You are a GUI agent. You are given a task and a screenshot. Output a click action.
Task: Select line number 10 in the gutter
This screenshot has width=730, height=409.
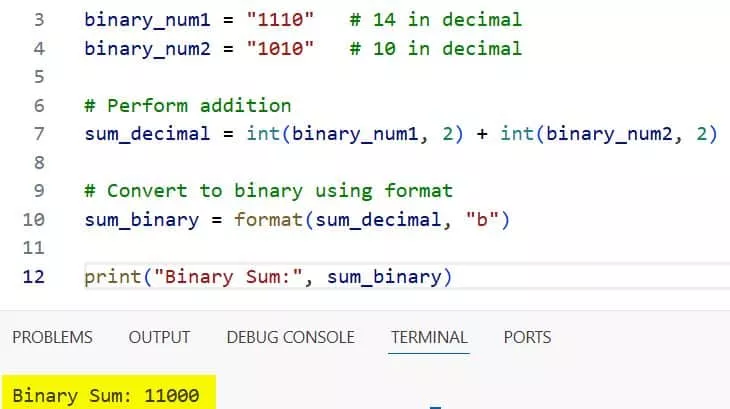34,219
